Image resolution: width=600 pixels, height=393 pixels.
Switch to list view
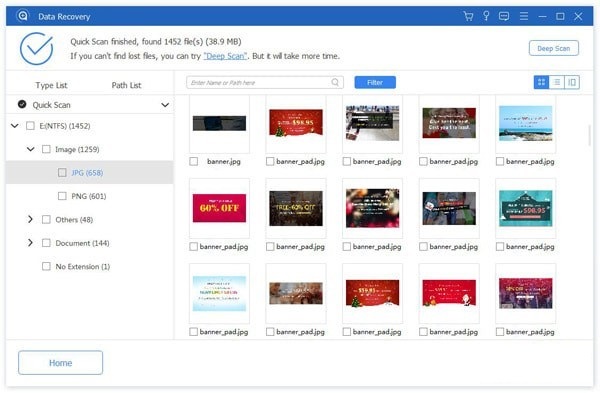(557, 82)
